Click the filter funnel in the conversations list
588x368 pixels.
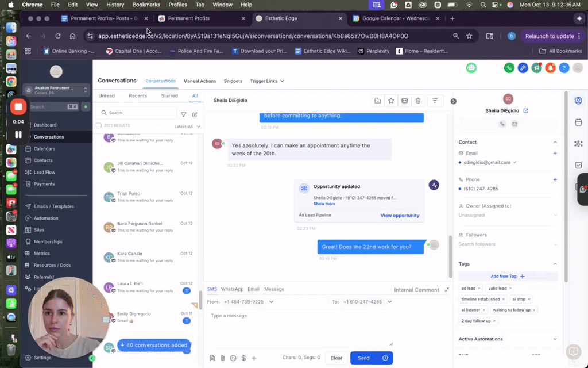click(x=183, y=114)
